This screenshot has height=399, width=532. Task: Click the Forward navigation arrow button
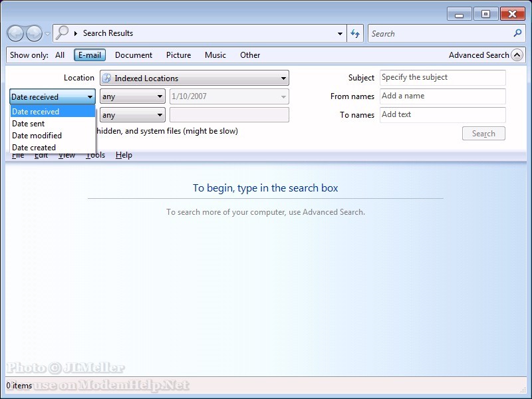pyautogui.click(x=35, y=34)
